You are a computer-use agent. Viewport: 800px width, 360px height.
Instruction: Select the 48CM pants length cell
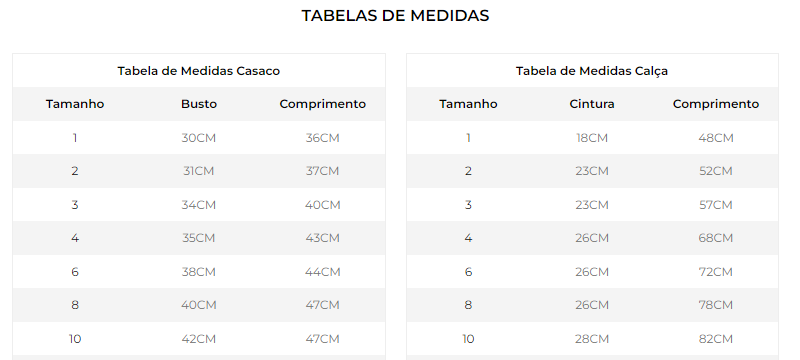(x=716, y=138)
